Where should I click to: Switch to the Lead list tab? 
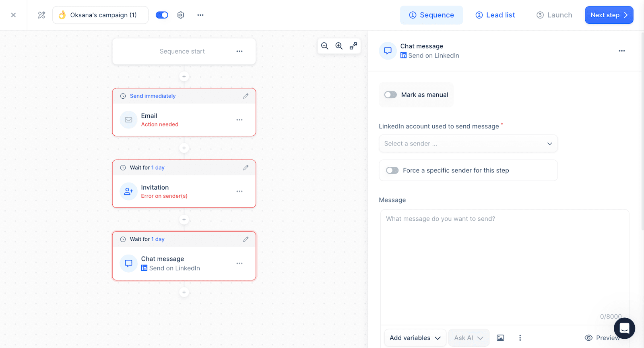495,15
